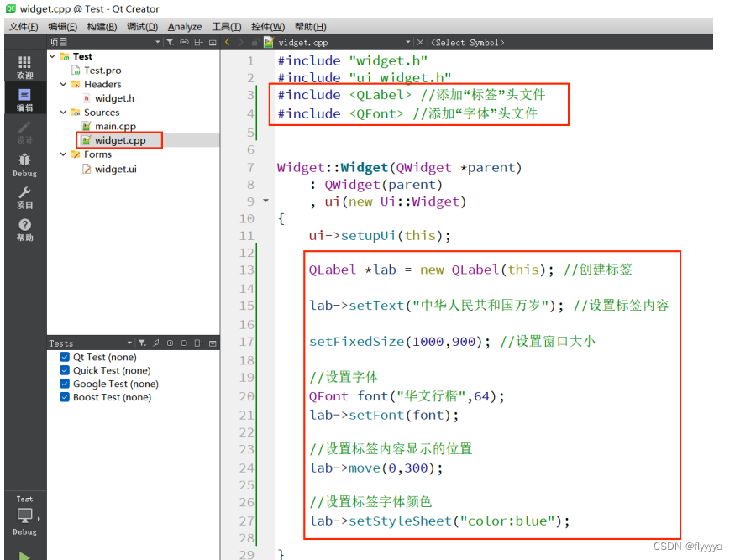This screenshot has width=735, height=560.
Task: Close the project side panel
Action: click(213, 42)
